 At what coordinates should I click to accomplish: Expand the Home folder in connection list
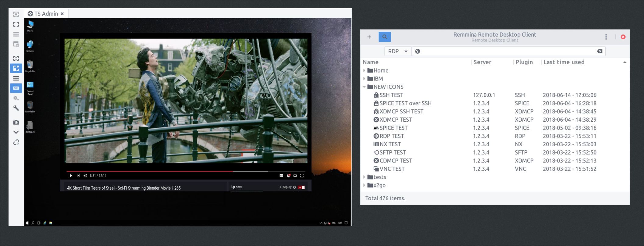(364, 70)
